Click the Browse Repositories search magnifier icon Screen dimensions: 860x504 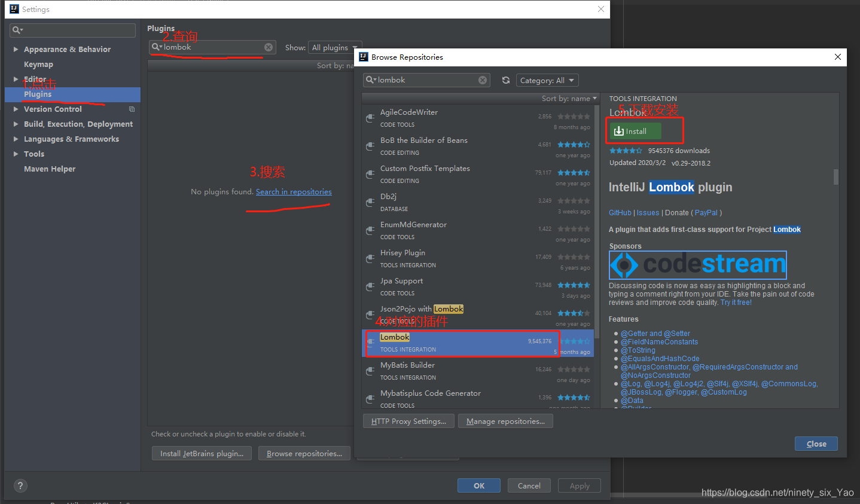tap(371, 80)
